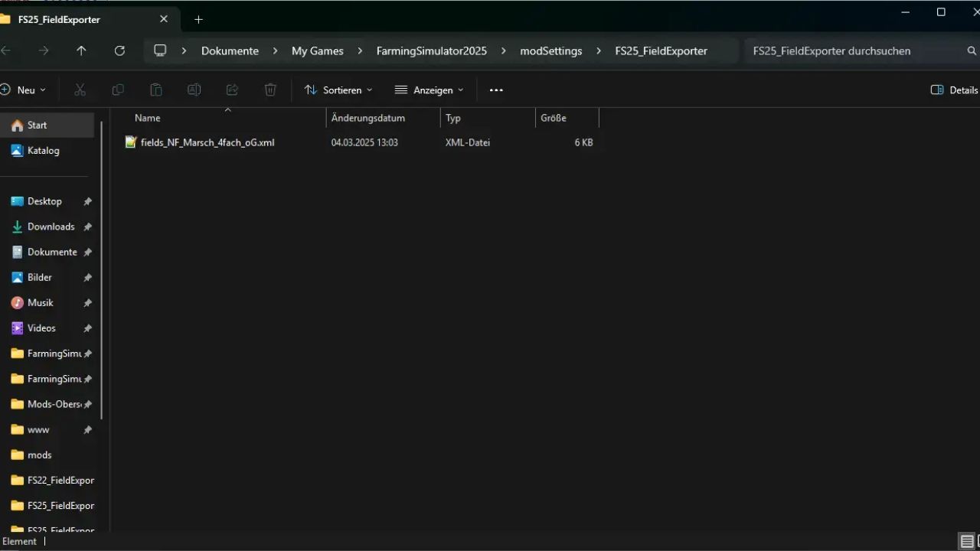
Task: Open the Anzeigen view dropdown
Action: (x=429, y=90)
